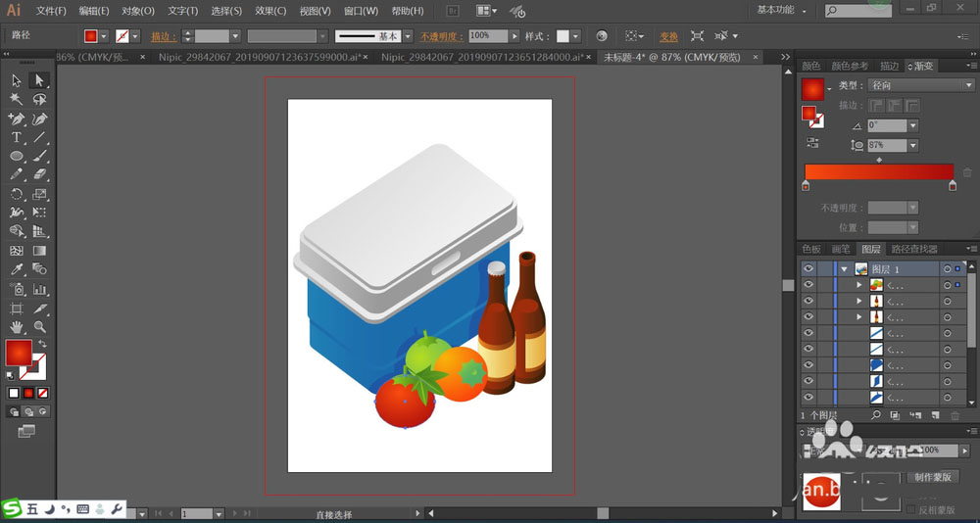Hide the fruit sublayer via eye icon

pos(808,285)
